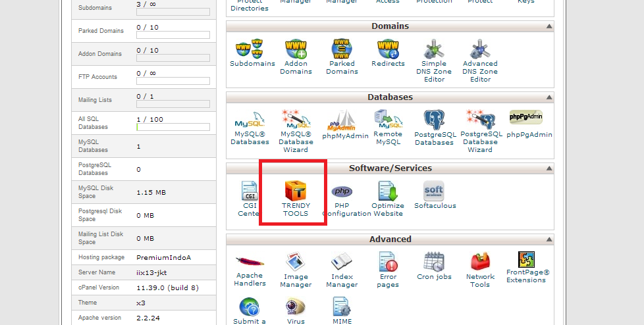Open Cron jobs tool
This screenshot has width=644, height=325.
[434, 263]
